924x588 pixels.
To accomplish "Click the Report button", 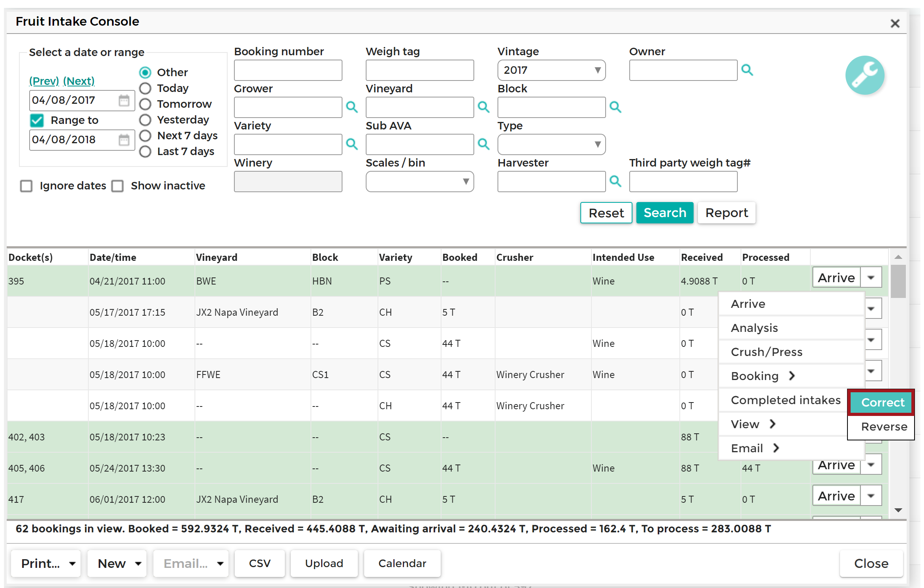I will (726, 213).
